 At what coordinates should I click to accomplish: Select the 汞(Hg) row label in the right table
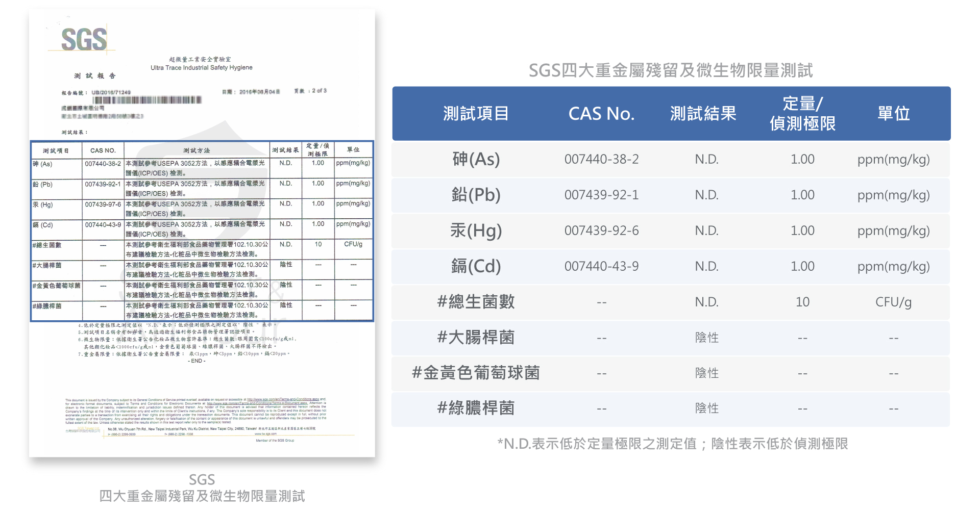click(x=476, y=230)
